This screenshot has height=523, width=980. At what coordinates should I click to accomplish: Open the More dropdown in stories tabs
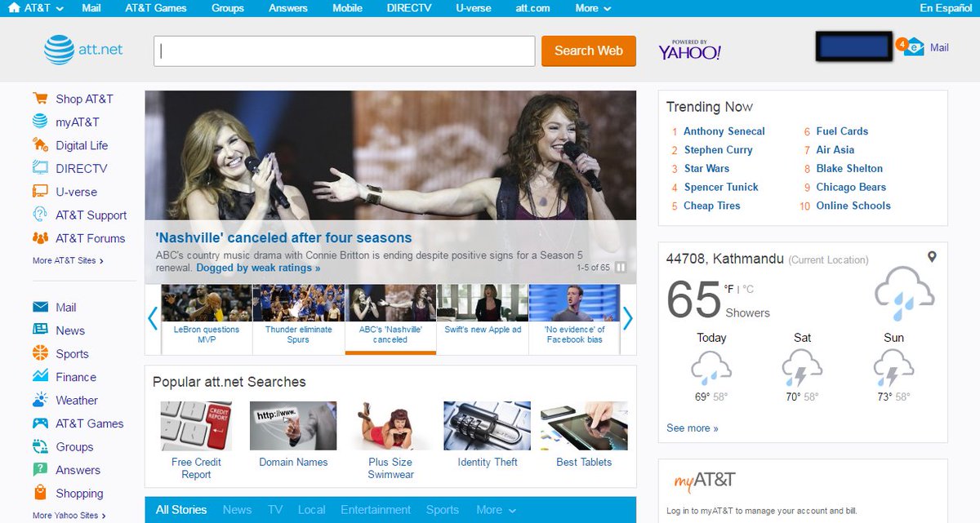pyautogui.click(x=497, y=510)
